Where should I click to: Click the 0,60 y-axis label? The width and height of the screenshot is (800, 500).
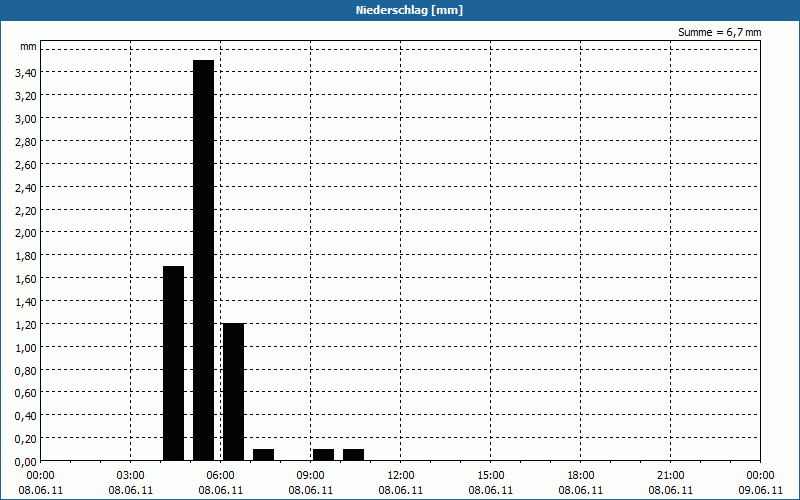click(x=26, y=393)
